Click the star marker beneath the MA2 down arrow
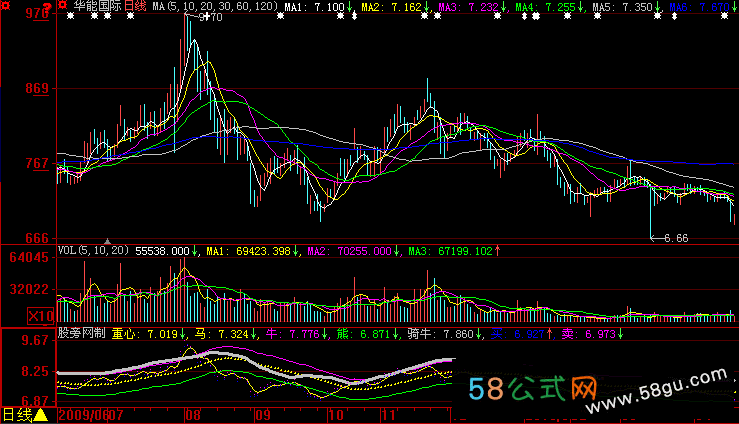Image resolution: width=739 pixels, height=424 pixels. tap(425, 16)
